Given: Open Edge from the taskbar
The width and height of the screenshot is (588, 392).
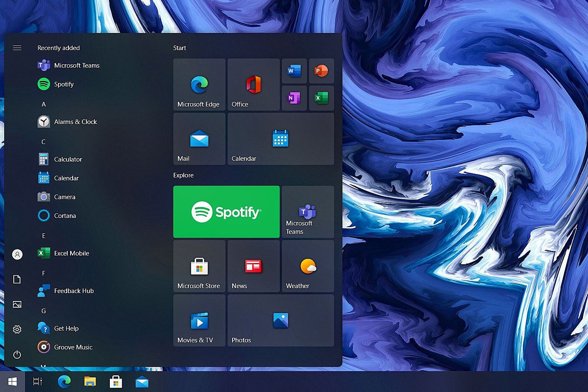Looking at the screenshot, I should 64,382.
